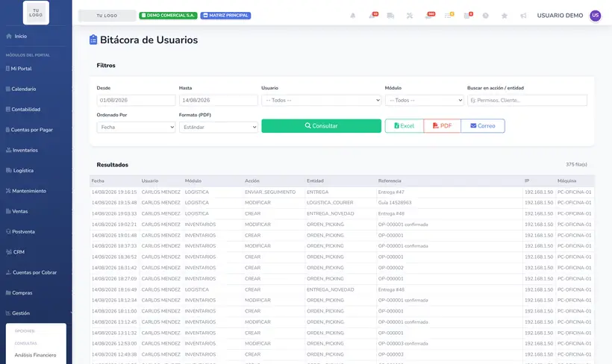
Task: Click the delivery truck icon in header
Action: tap(390, 16)
